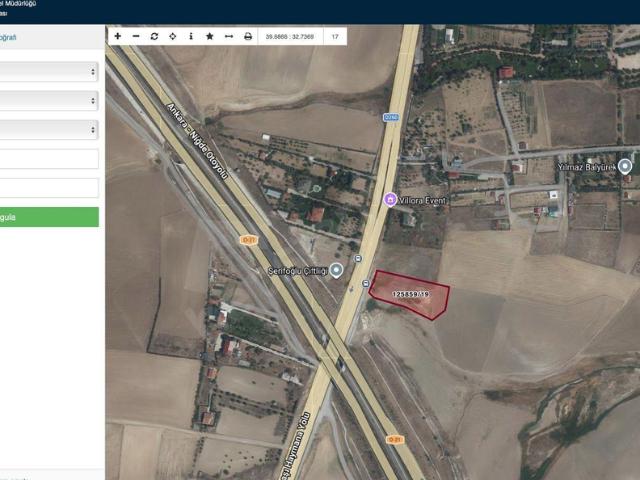The width and height of the screenshot is (640, 480).
Task: Click the Şerifoğlu Çiftliği location pin
Action: tap(336, 270)
